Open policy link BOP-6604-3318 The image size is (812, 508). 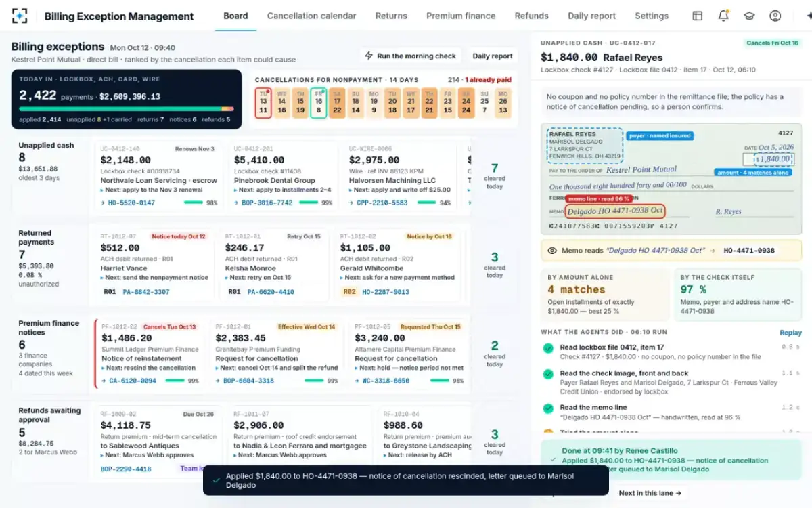click(248, 381)
